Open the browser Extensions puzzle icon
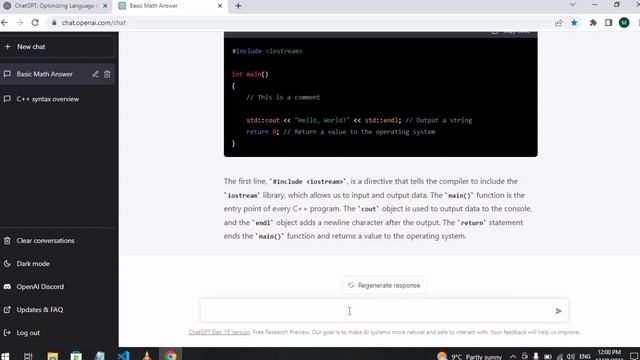 click(x=593, y=23)
